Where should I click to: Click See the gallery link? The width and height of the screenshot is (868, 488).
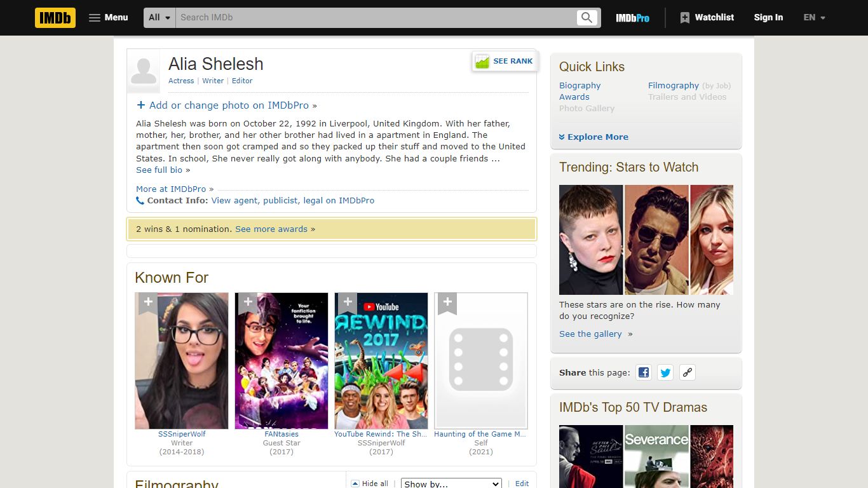[590, 334]
